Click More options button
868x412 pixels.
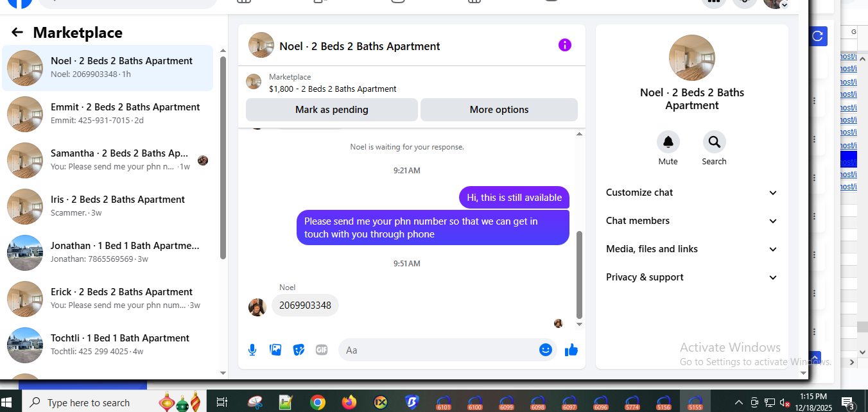point(499,110)
